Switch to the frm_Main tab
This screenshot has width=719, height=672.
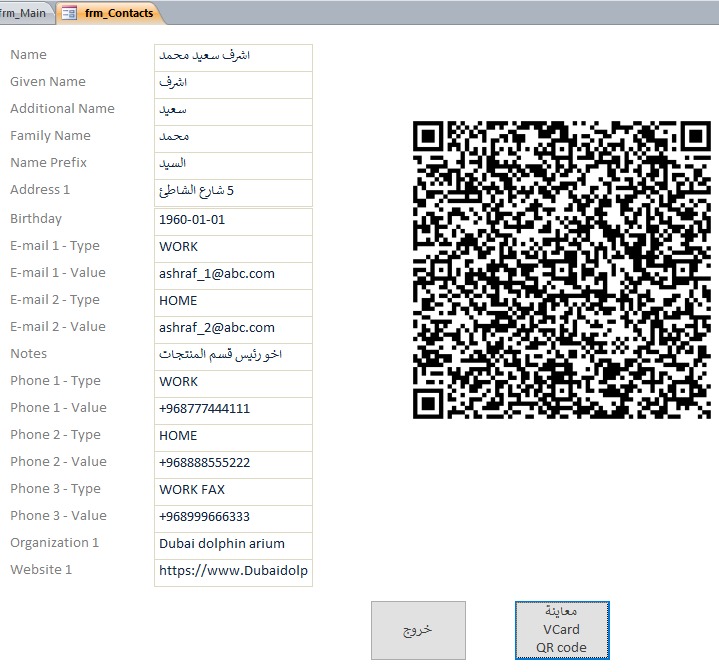point(25,13)
